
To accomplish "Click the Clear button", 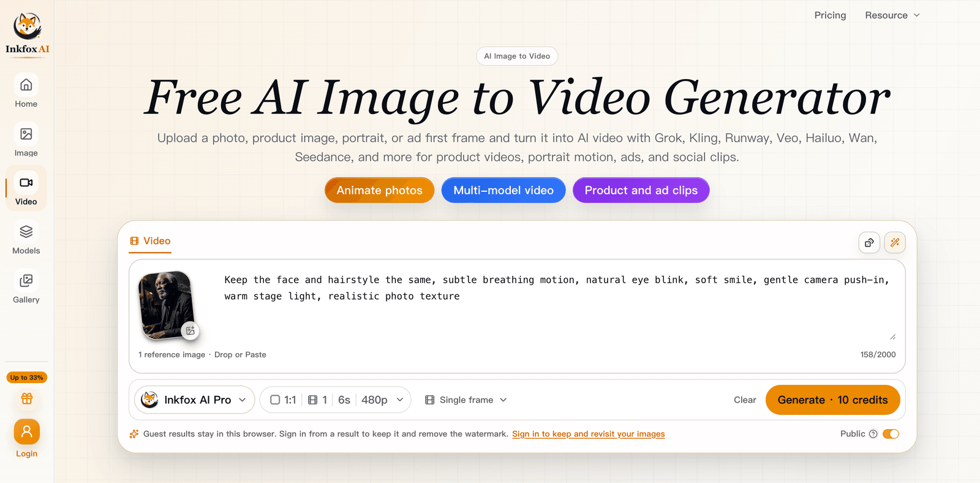I will [x=745, y=400].
